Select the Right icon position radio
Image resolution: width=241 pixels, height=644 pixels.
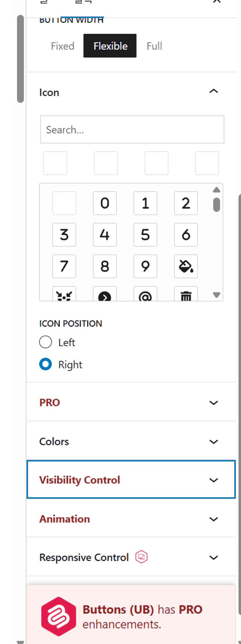click(x=46, y=364)
